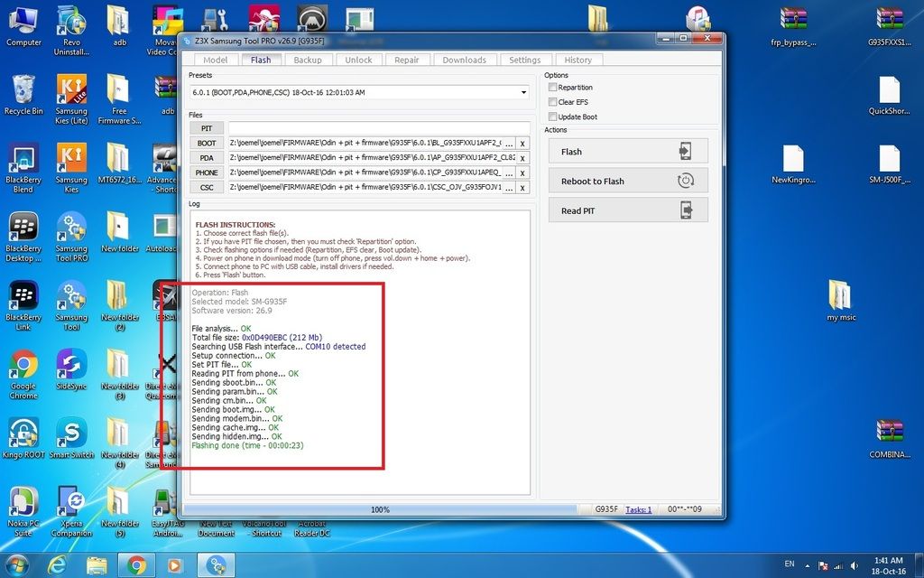Screen dimensions: 924x578
Task: Click the CSC file button
Action: tap(207, 187)
